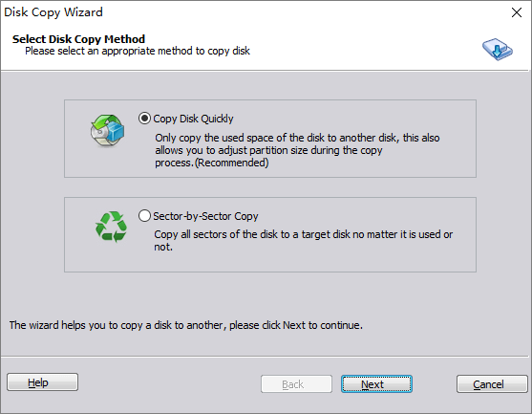Click the Copy Disk Quickly description text
This screenshot has height=414, width=532.
297,150
